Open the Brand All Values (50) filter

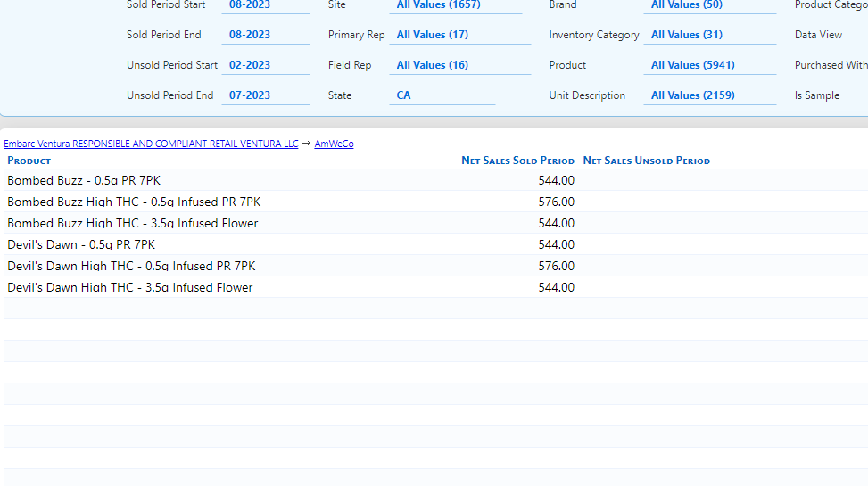click(x=709, y=5)
